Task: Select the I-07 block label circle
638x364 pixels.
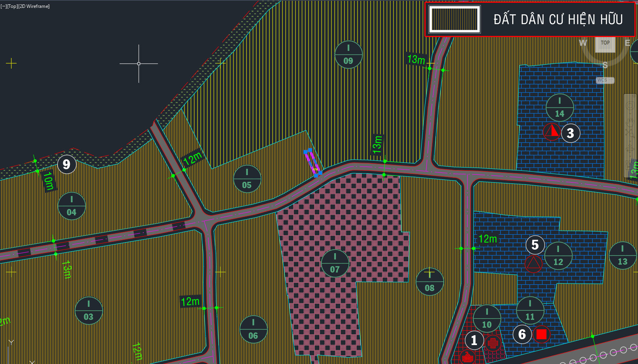Action: tap(335, 263)
